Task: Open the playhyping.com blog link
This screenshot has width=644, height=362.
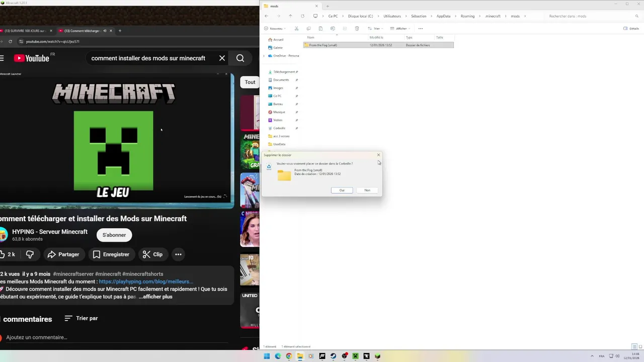Action: coord(146,282)
